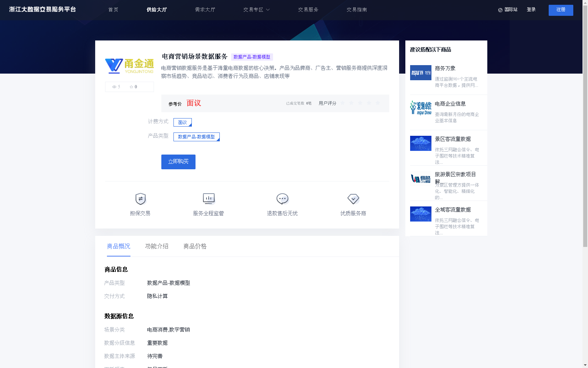Select 首页 in the navigation bar
The image size is (588, 368).
tap(113, 10)
